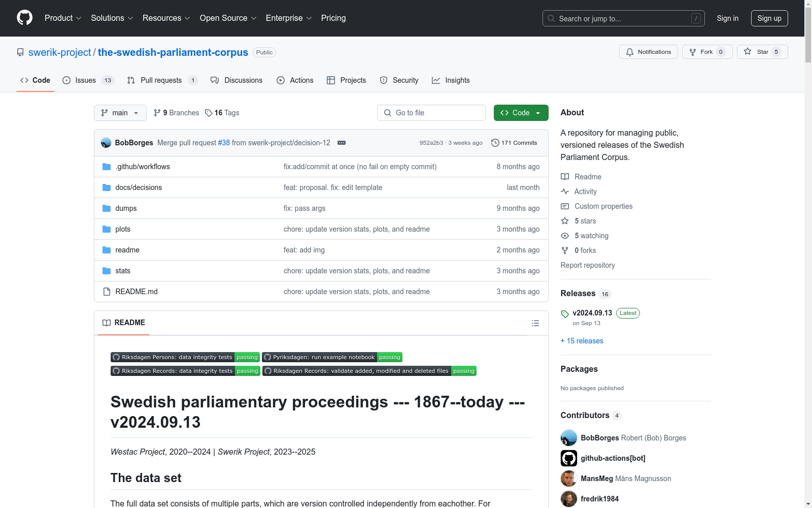Click Report repository link
The width and height of the screenshot is (812, 508).
(x=588, y=265)
